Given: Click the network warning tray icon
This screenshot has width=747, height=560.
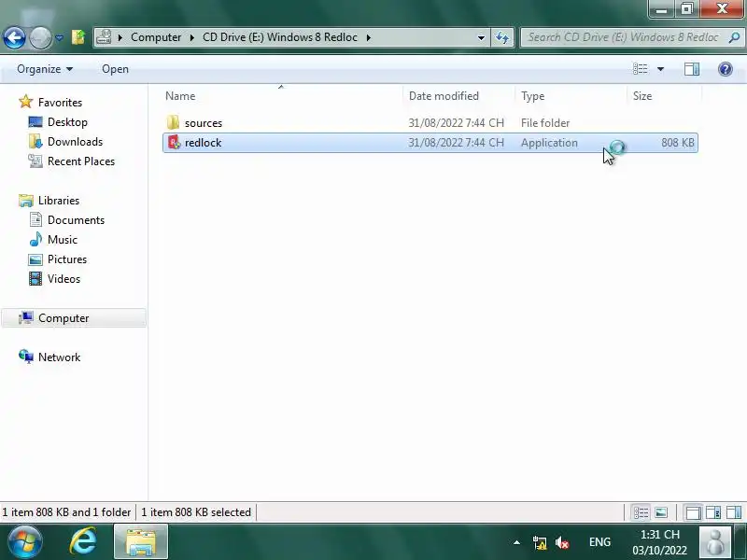Looking at the screenshot, I should (x=540, y=542).
